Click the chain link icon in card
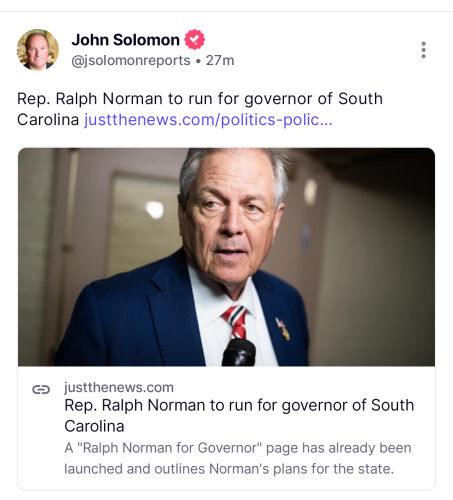 [41, 389]
